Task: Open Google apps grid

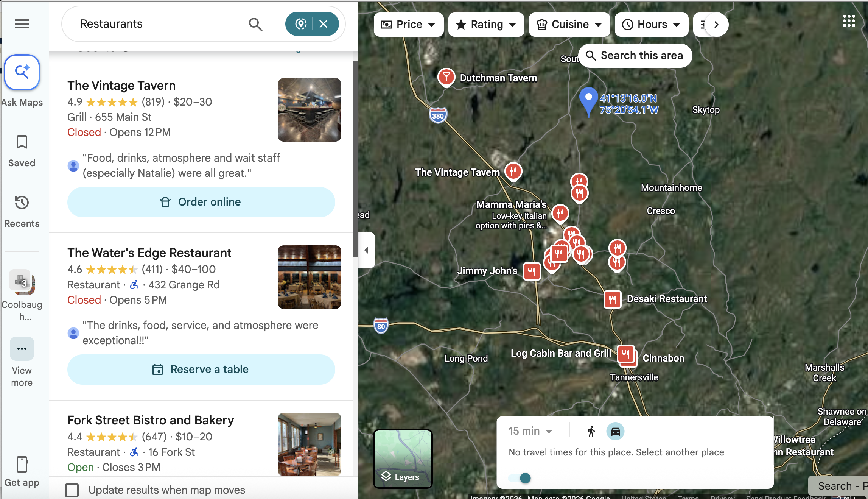Action: tap(849, 21)
